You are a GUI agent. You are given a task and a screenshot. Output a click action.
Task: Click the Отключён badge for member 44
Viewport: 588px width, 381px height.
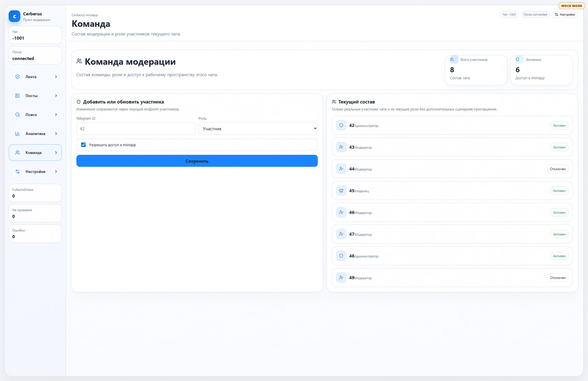(558, 169)
